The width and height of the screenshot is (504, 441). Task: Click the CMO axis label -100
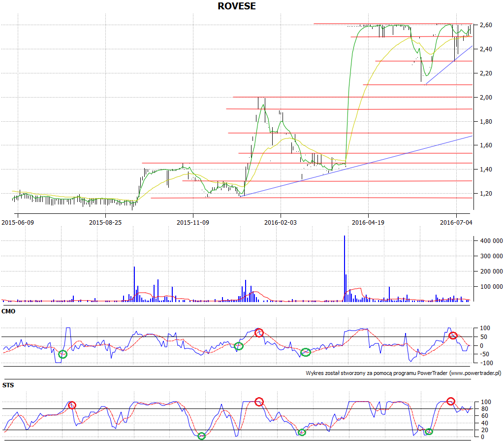[487, 363]
